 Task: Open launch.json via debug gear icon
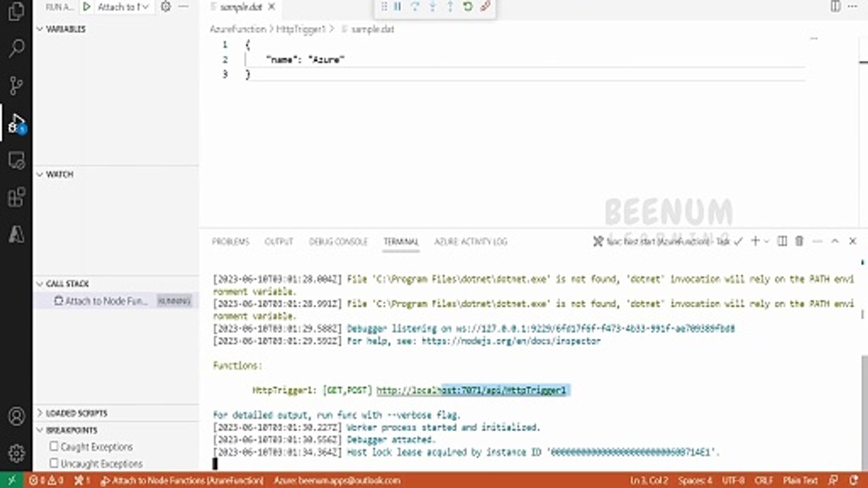pos(165,7)
